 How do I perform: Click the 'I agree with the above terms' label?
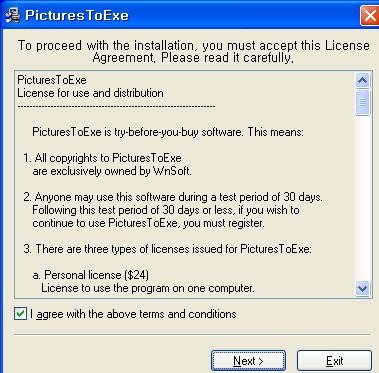(133, 314)
